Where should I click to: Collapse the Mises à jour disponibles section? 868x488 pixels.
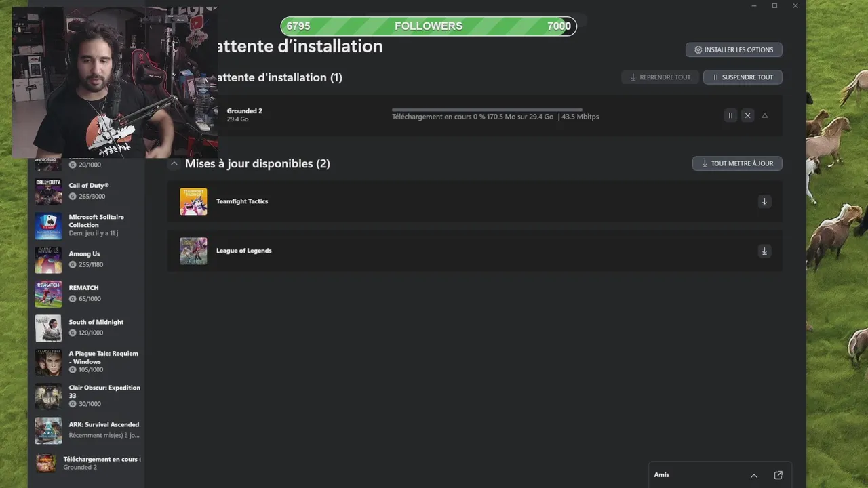[174, 163]
